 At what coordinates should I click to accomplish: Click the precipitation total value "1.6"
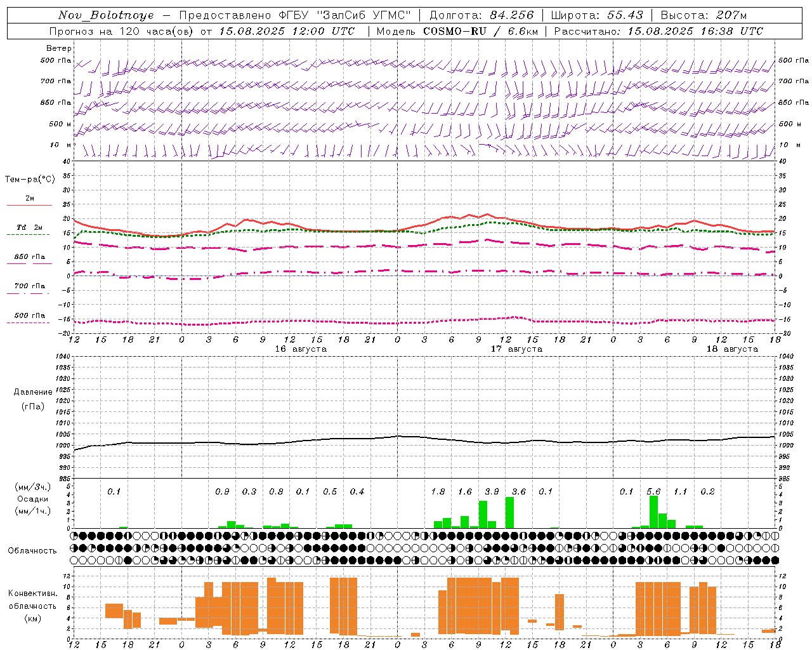[x=465, y=492]
